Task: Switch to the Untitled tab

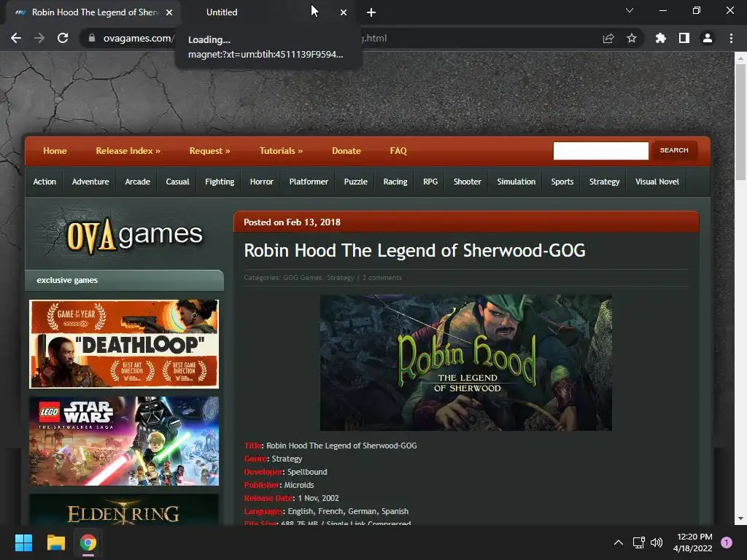Action: [x=267, y=12]
